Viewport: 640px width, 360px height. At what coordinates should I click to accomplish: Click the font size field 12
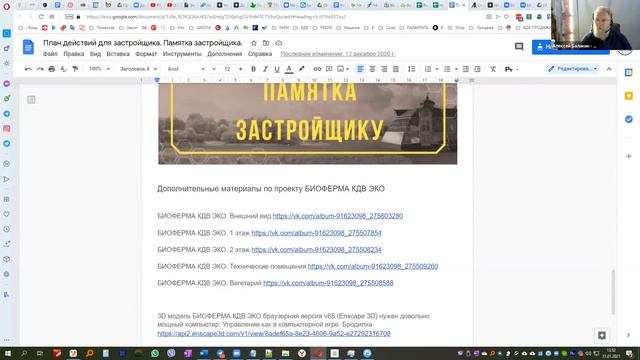(227, 69)
